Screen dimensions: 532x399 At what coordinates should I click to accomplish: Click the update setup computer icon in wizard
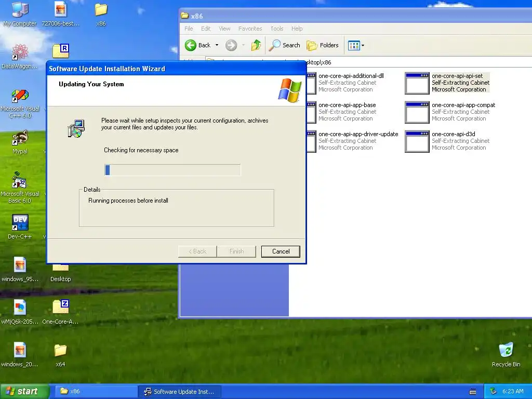(x=76, y=129)
